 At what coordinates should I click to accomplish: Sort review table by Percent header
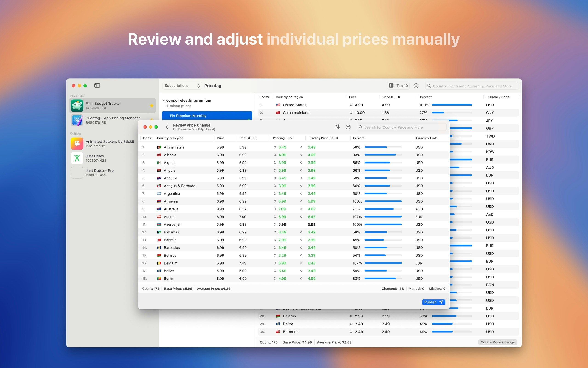click(359, 138)
